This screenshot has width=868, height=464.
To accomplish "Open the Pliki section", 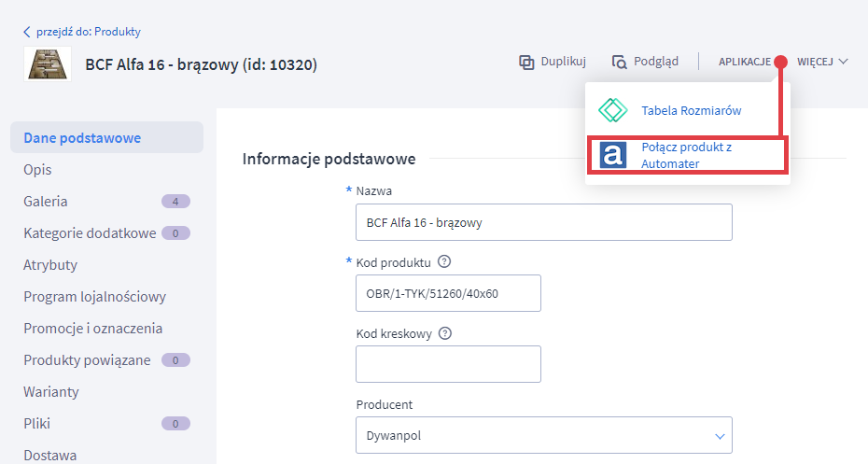I will (36, 424).
